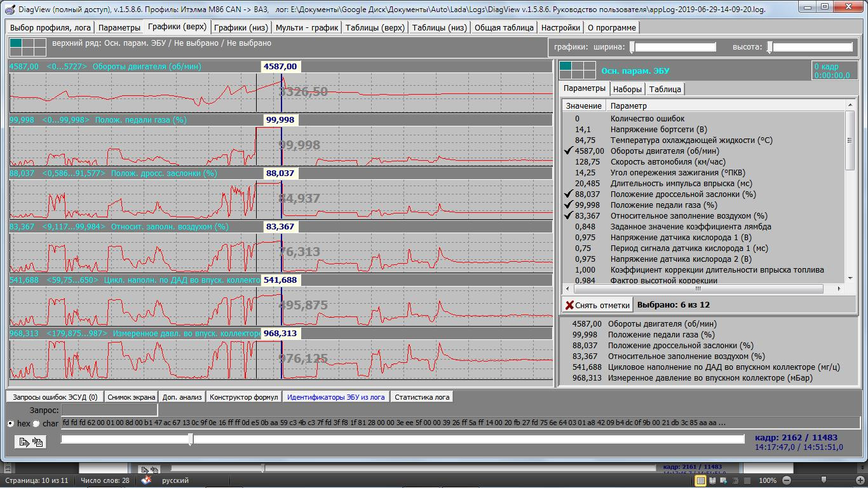Select the teal cell in the Осн. парам. ЭБУ panel grid
This screenshot has width=868, height=488.
[x=566, y=66]
